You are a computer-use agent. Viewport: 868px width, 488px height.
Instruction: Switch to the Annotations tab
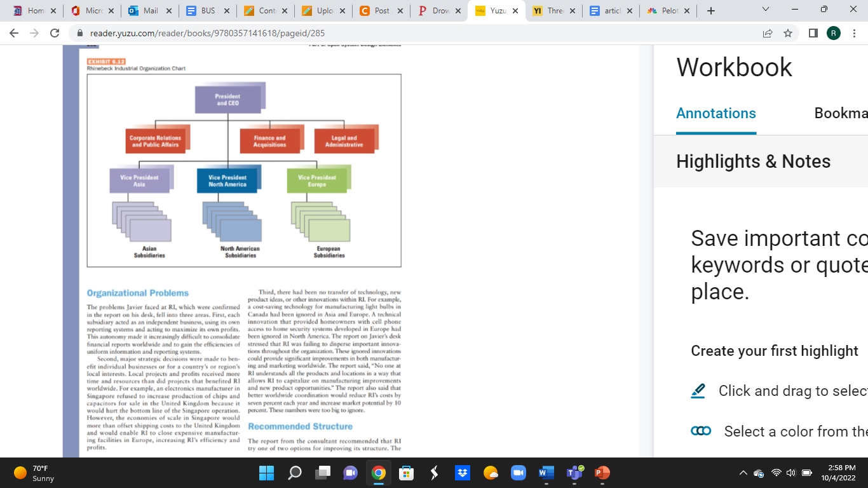(x=716, y=113)
